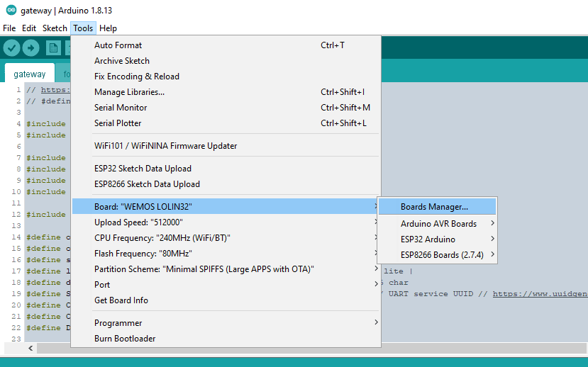
Task: Choose Fix Encoding & Reload
Action: 226,77
